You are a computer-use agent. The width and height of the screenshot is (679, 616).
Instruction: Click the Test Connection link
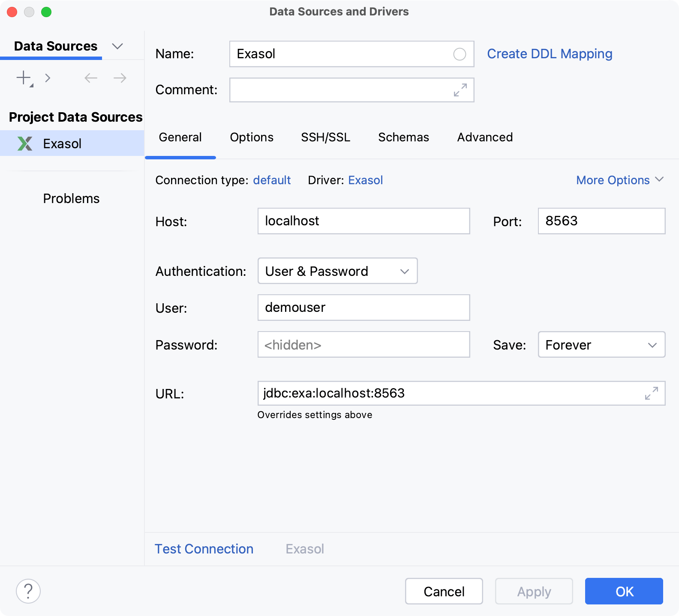coord(204,549)
